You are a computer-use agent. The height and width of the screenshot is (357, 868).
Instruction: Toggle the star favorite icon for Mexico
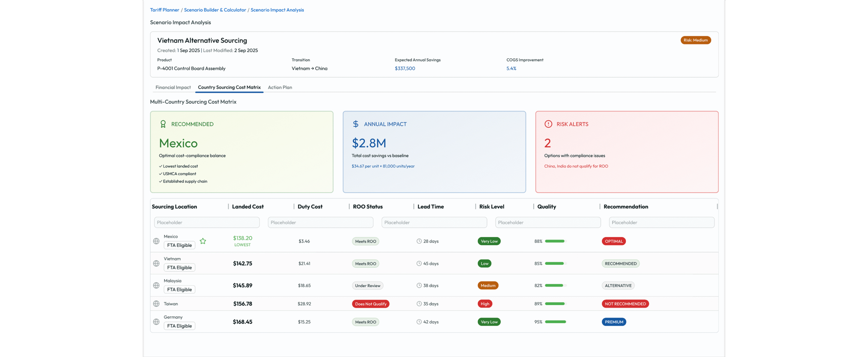(x=203, y=241)
